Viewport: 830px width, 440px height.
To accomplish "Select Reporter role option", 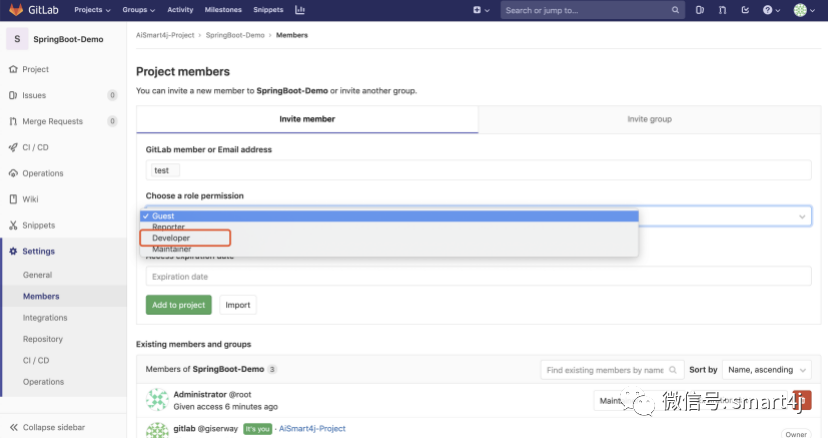I will [x=389, y=227].
